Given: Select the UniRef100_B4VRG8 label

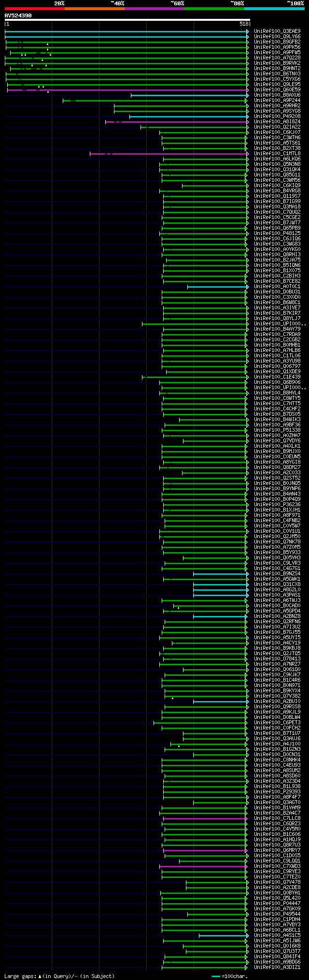Looking at the screenshot, I should pyautogui.click(x=277, y=191).
